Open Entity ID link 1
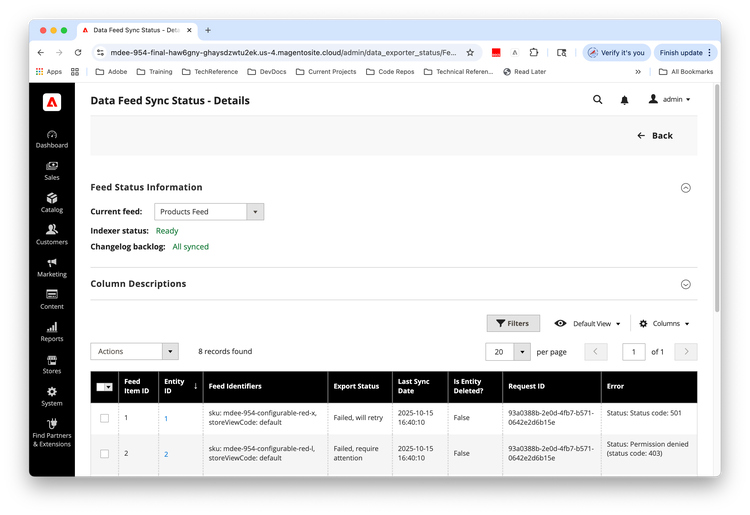This screenshot has height=515, width=750. tap(166, 418)
